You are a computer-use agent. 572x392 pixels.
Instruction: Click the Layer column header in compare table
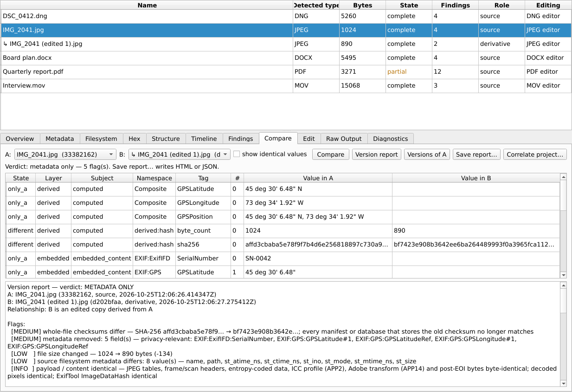point(53,178)
